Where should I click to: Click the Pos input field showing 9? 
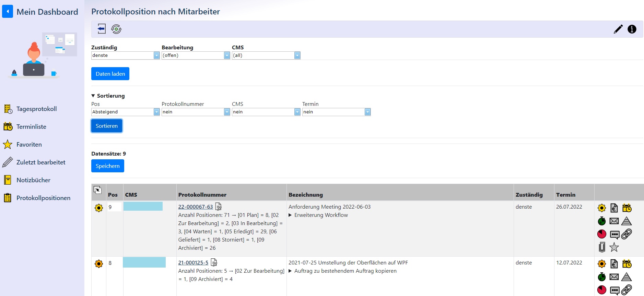click(x=114, y=207)
